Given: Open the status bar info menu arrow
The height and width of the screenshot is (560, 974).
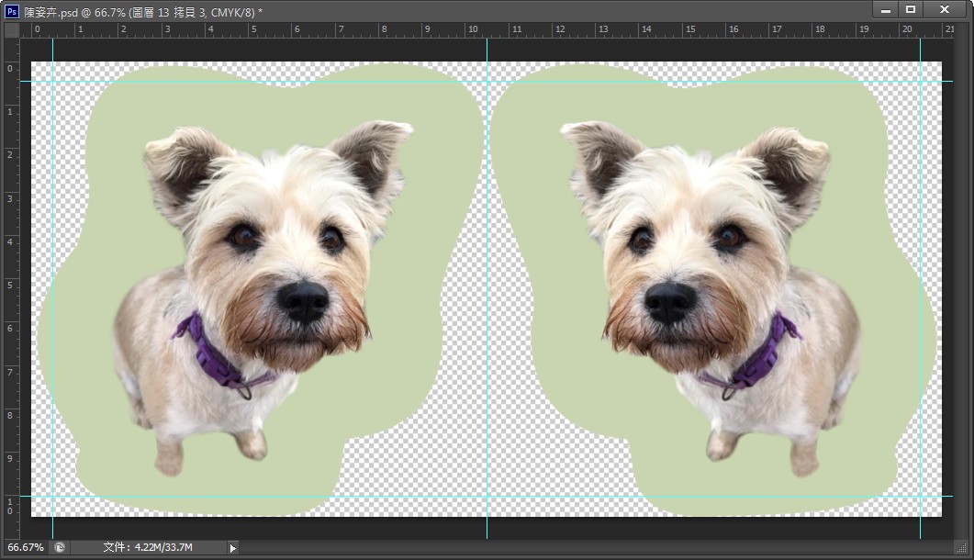Looking at the screenshot, I should click(x=232, y=548).
